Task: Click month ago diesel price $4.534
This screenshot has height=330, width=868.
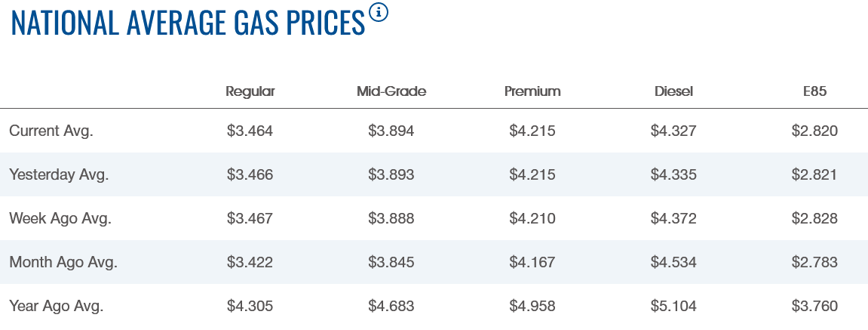Action: click(673, 262)
